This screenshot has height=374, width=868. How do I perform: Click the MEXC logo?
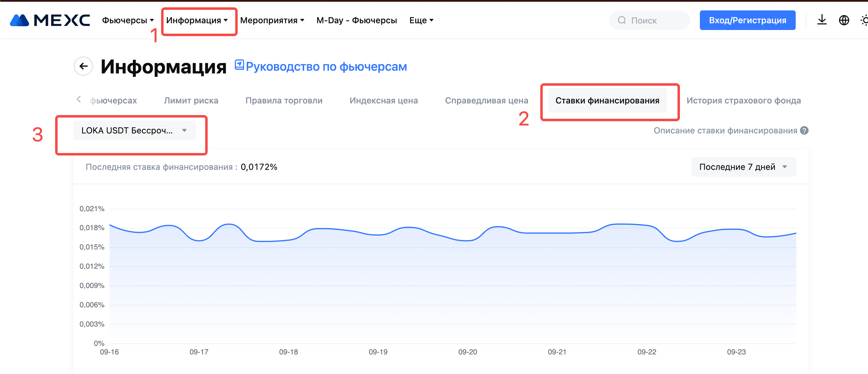pos(50,20)
